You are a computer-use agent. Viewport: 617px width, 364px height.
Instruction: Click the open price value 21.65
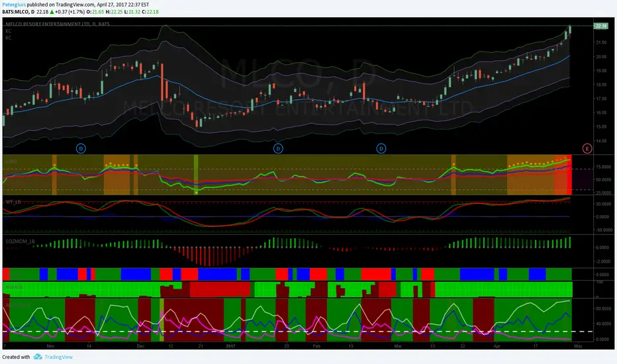[x=98, y=12]
